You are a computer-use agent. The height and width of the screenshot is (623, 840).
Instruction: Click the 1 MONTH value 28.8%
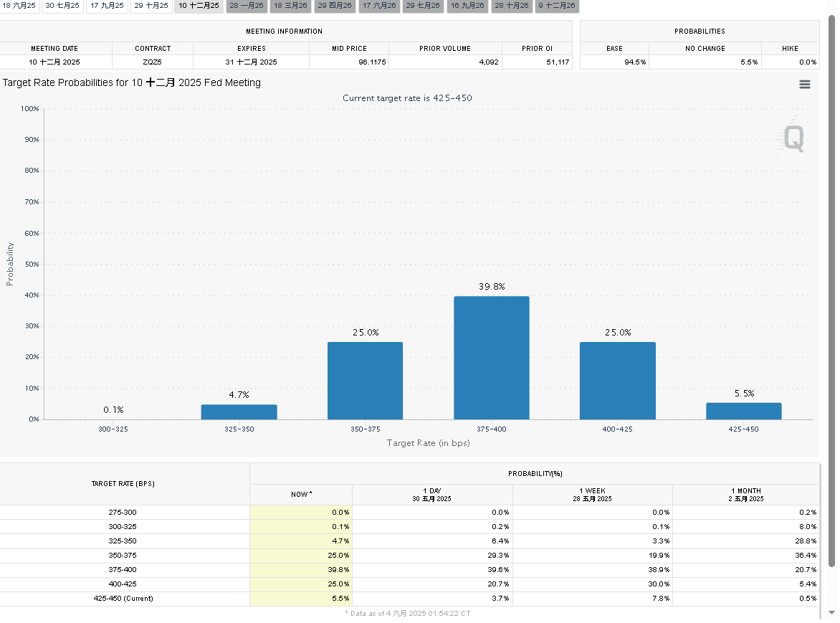pos(806,541)
